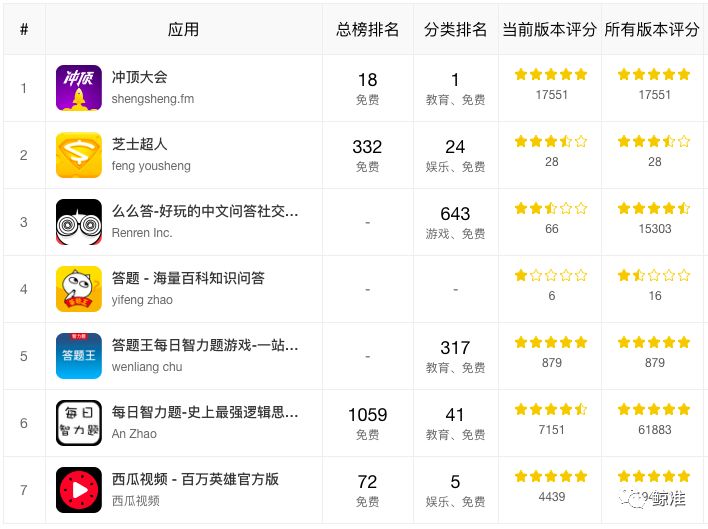Click the 应用 column header
This screenshot has height=529, width=708.
pyautogui.click(x=183, y=30)
